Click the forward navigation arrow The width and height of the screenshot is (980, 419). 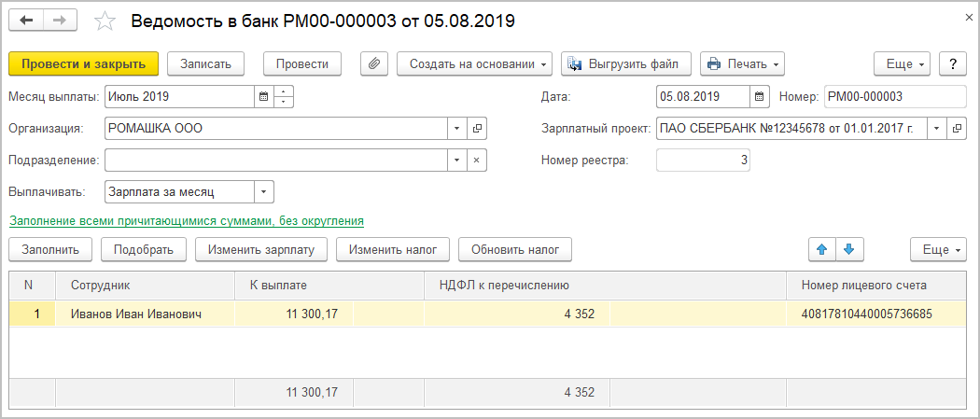point(59,21)
